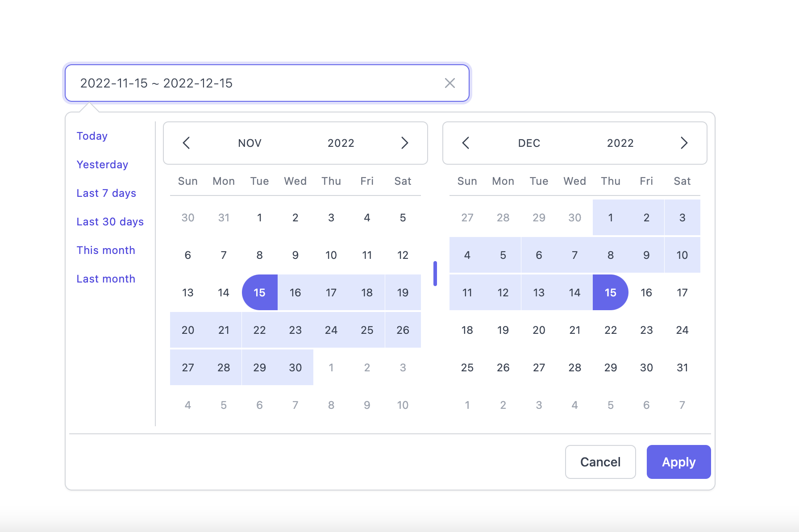Choose the Last 7 days preset
Image resolution: width=799 pixels, height=532 pixels.
point(106,193)
